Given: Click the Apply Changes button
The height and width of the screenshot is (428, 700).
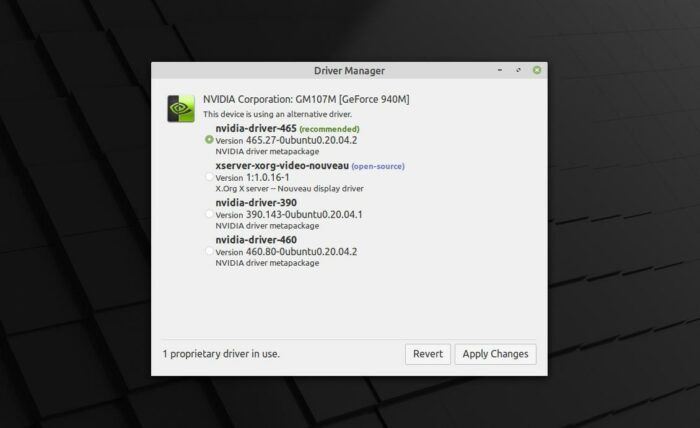Looking at the screenshot, I should [496, 354].
